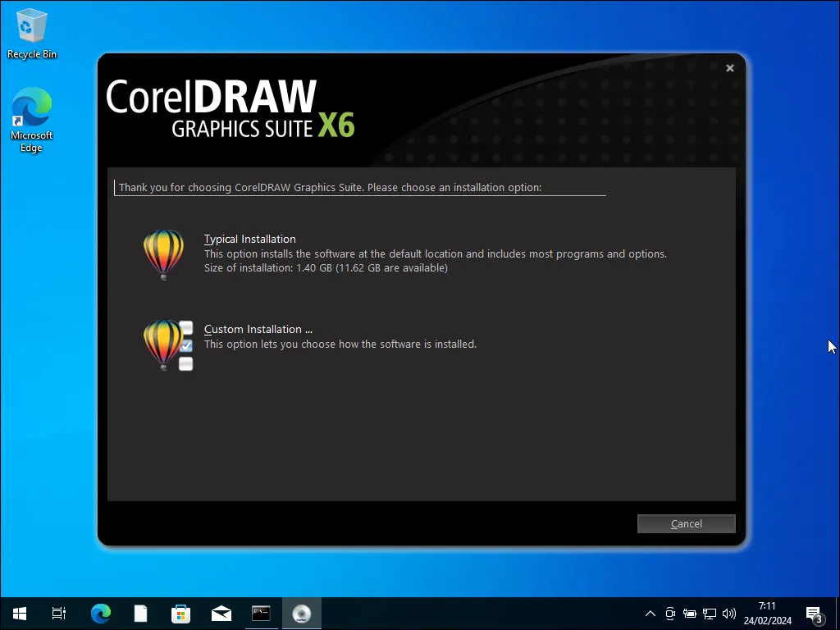Screen dimensions: 840x630
Task: Open Notepad from the taskbar
Action: tap(140, 613)
